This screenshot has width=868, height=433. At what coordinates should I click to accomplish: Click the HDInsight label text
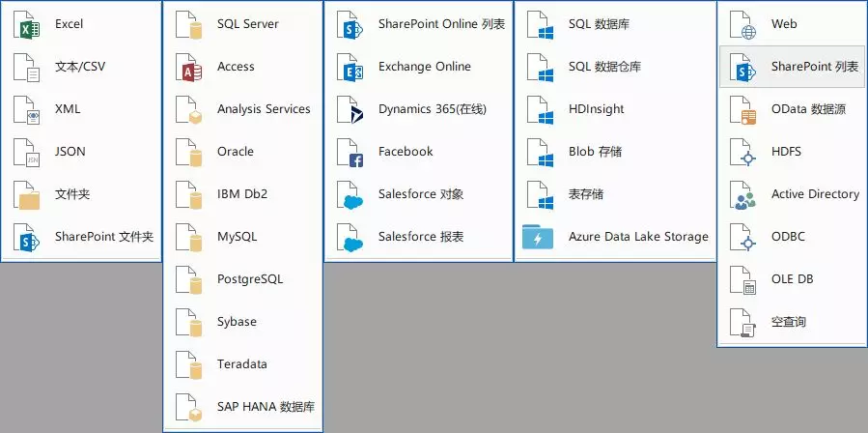pos(596,109)
